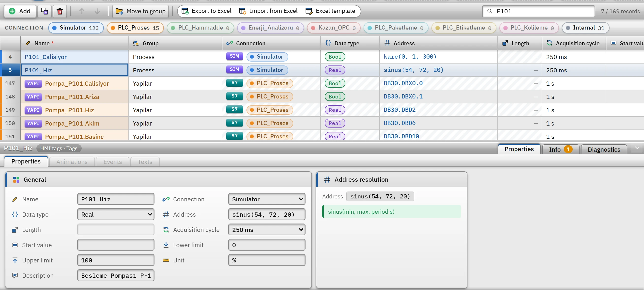Switch to the Animations tab
Image resolution: width=644 pixels, height=290 pixels.
[x=72, y=162]
